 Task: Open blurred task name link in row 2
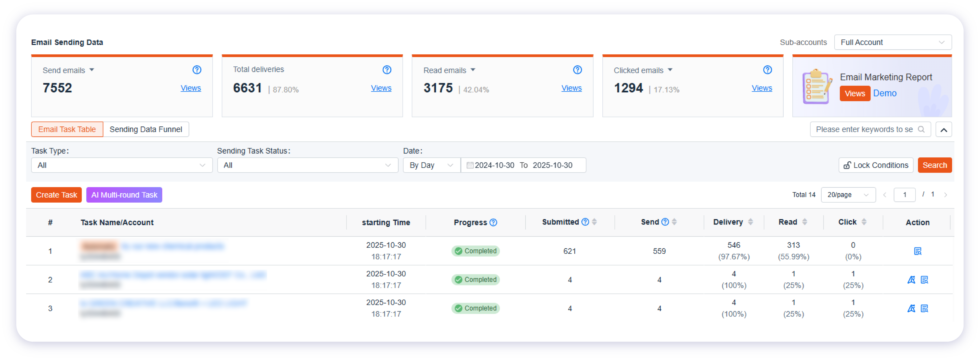pyautogui.click(x=173, y=275)
